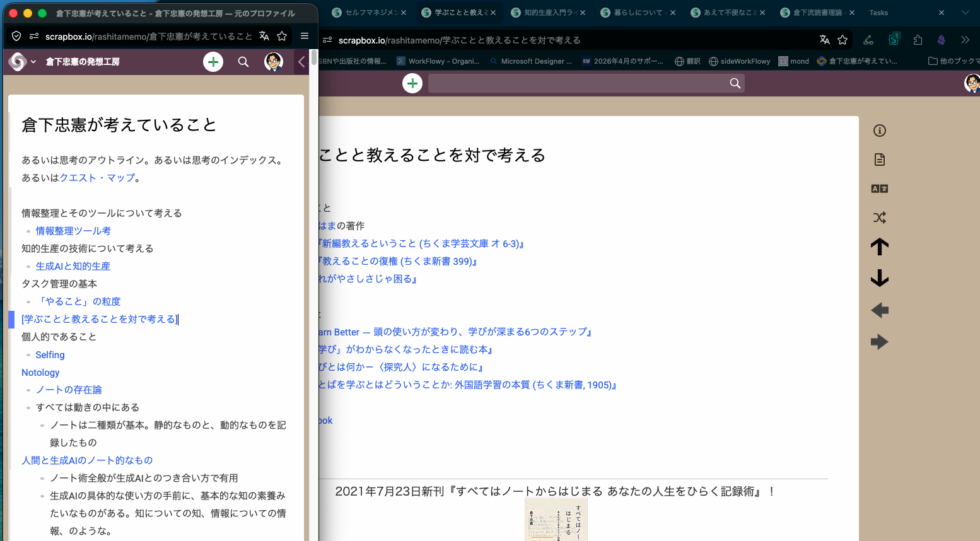
Task: Open the Selfing link
Action: coord(50,355)
